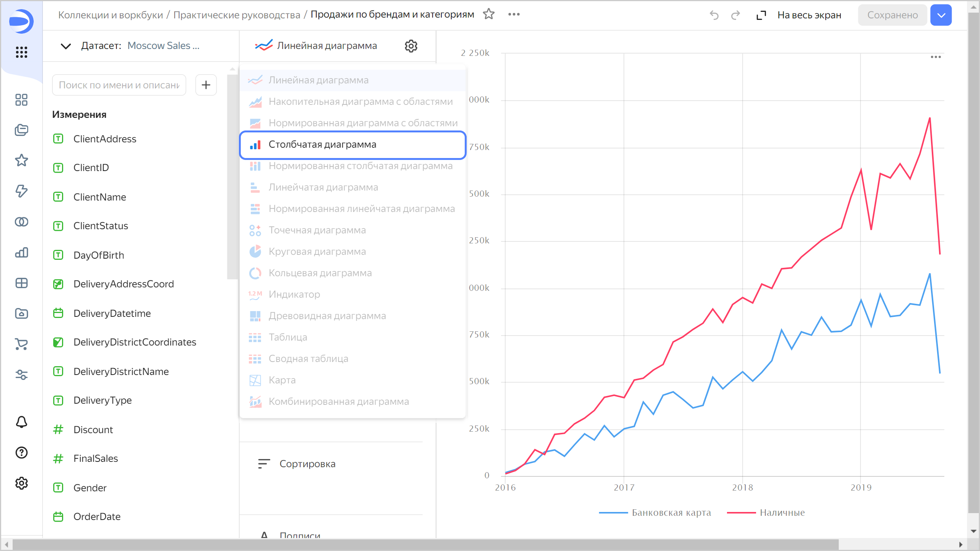This screenshot has width=980, height=551.
Task: Open the help question mark icon
Action: coord(21,453)
